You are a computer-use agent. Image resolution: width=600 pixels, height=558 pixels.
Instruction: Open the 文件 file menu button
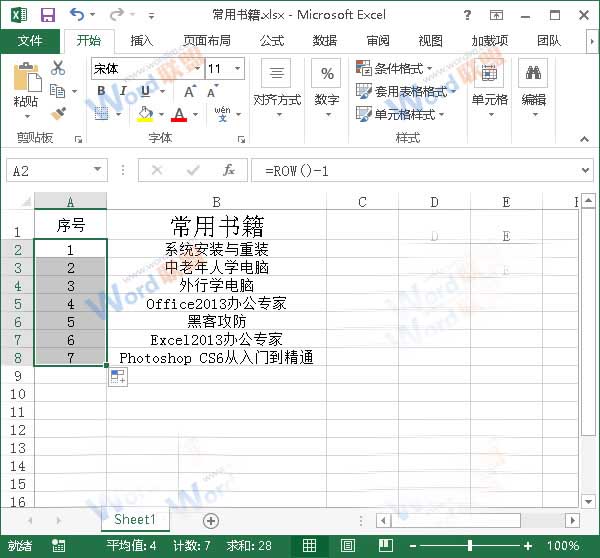pos(30,41)
